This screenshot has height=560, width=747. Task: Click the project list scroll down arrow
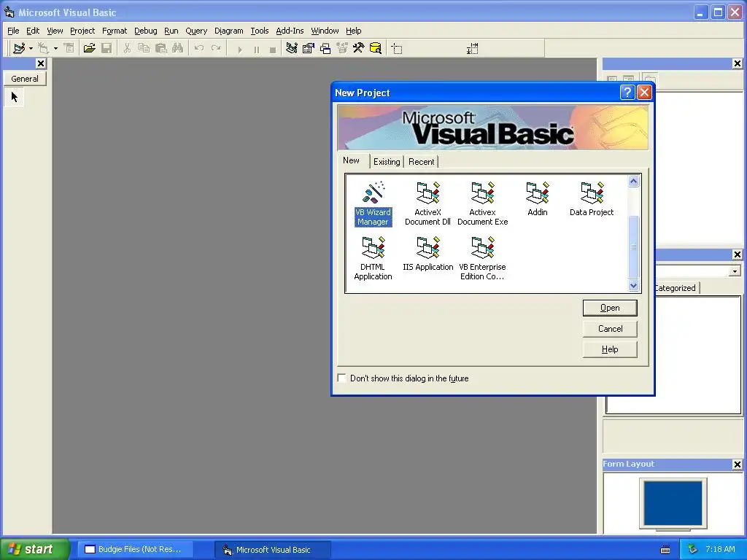[x=634, y=286]
